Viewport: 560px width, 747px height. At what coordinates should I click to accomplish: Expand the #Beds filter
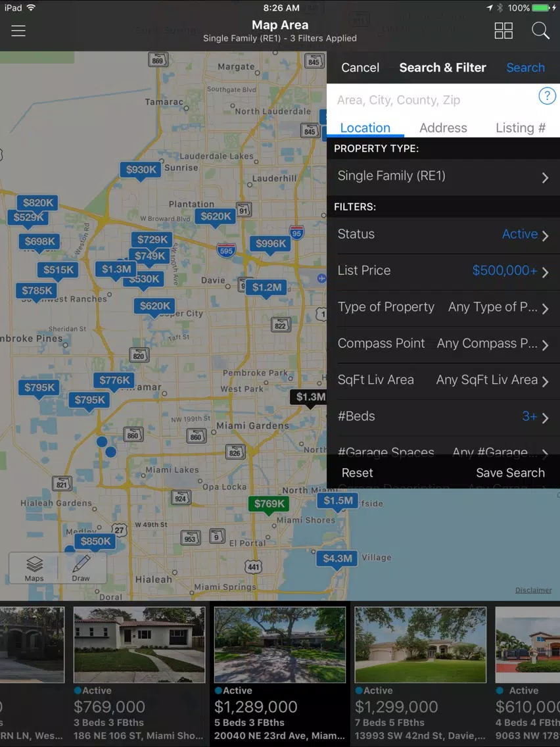point(443,417)
